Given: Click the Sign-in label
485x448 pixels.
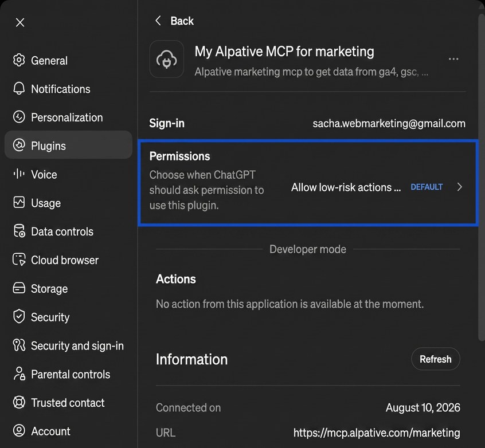Looking at the screenshot, I should 167,123.
